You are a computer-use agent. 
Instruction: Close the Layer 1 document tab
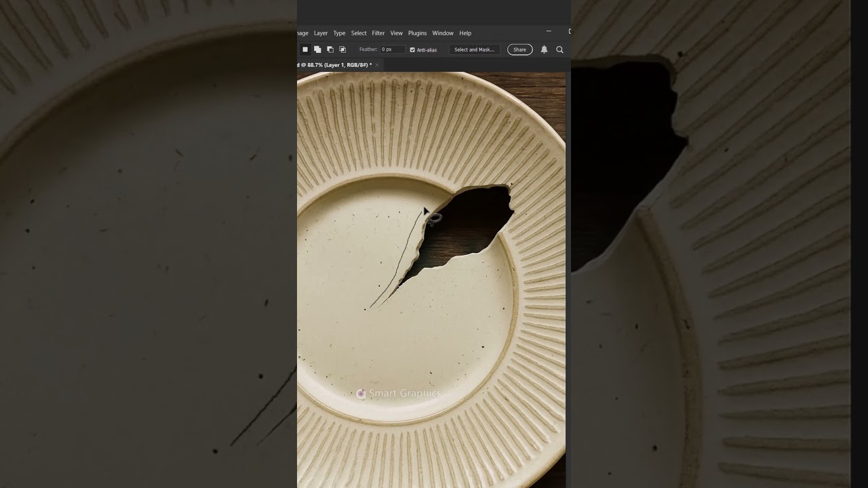tap(377, 65)
